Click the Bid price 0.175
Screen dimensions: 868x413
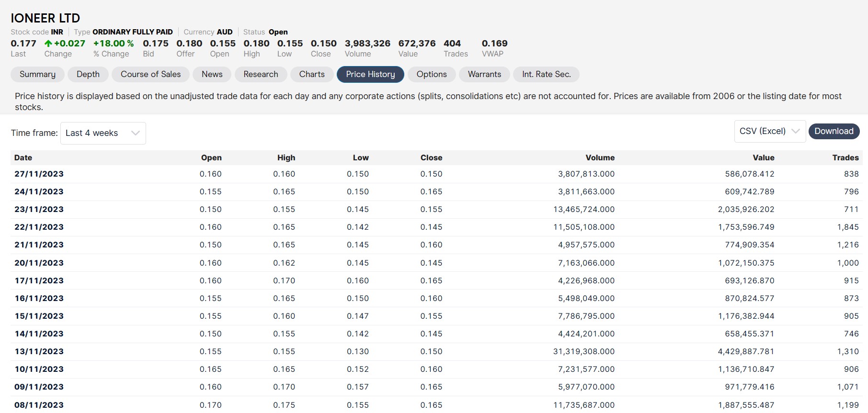tap(156, 44)
